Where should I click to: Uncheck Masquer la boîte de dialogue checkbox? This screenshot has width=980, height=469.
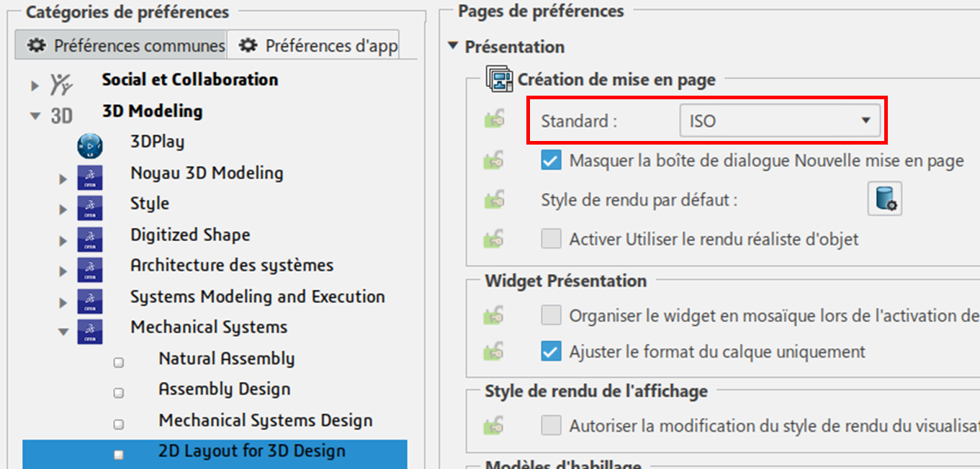551,160
